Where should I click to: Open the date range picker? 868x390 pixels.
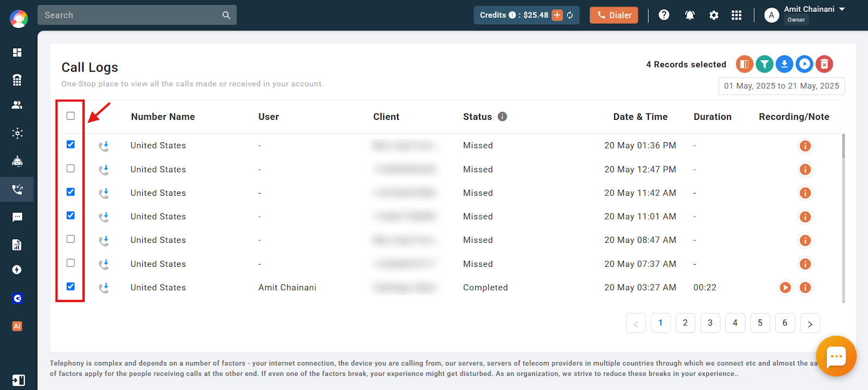tap(781, 86)
